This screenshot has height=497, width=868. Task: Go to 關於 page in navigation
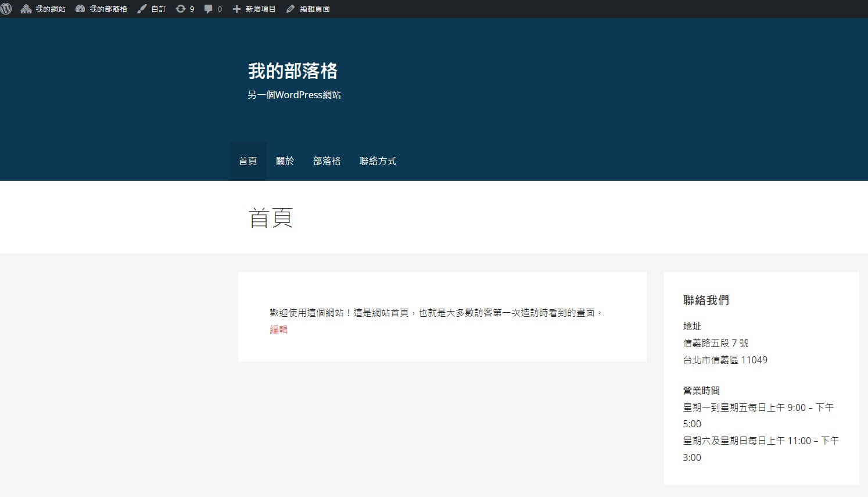pyautogui.click(x=285, y=161)
